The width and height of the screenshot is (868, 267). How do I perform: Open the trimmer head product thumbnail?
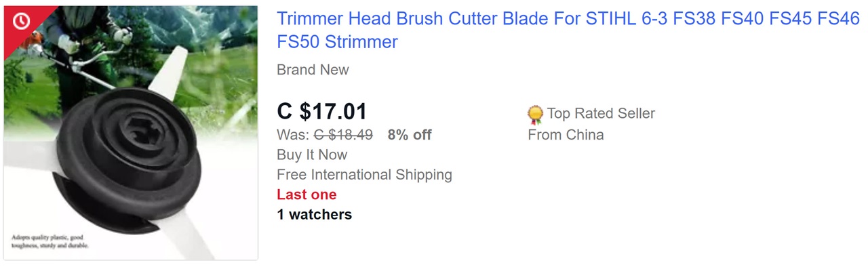(x=130, y=132)
